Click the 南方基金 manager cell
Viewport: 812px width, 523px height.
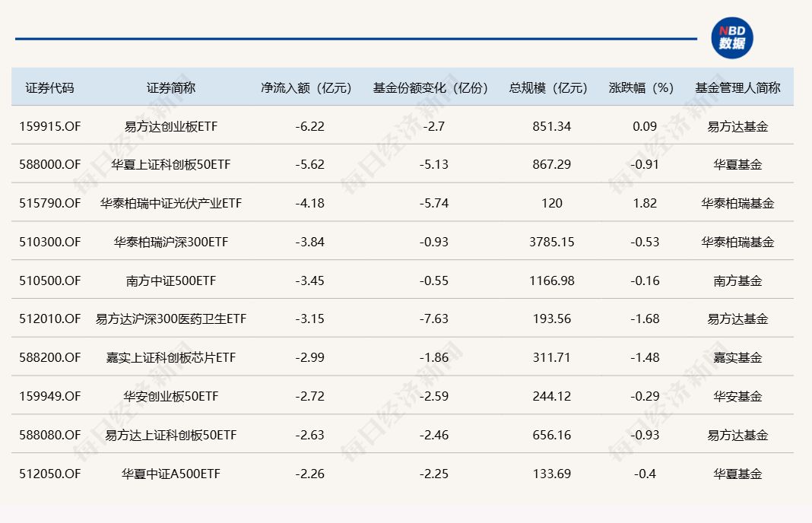[737, 281]
